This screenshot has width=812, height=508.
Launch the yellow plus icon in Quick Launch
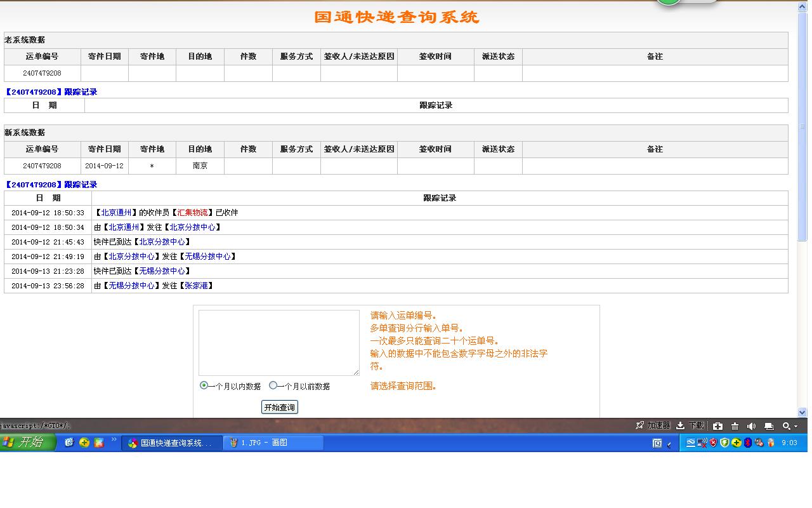point(84,443)
